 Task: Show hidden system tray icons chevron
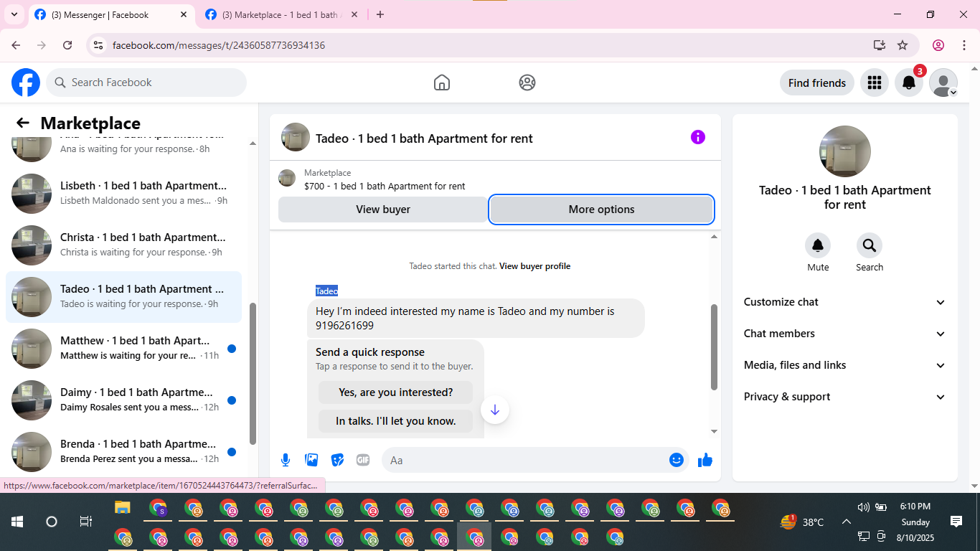tap(846, 522)
